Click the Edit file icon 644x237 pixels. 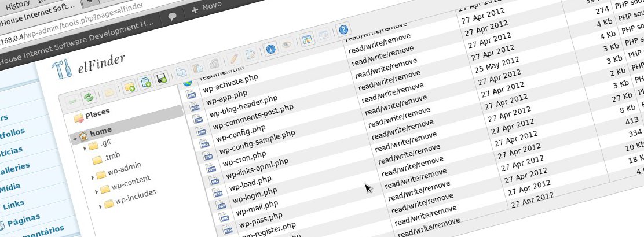(250, 54)
